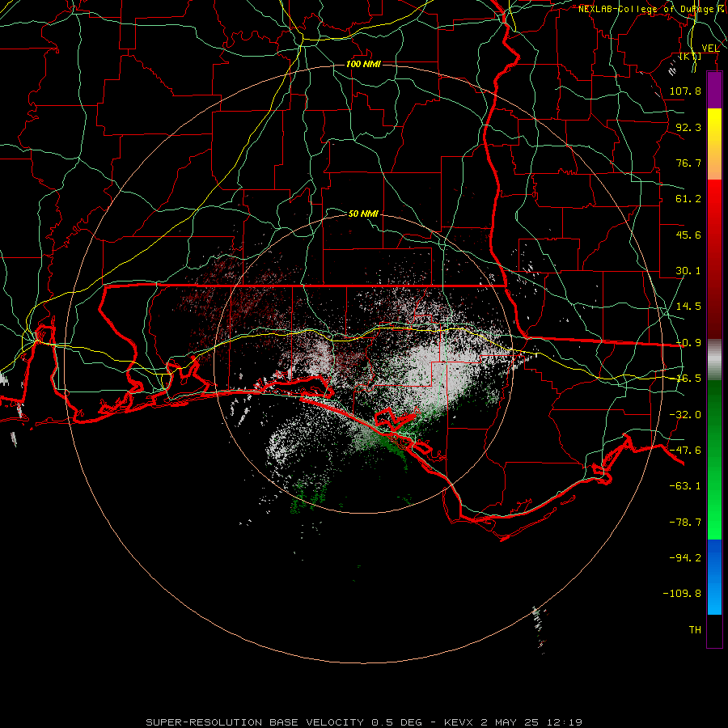Click the -16.5 value on velocity scale
Screen dimensions: 728x728
tap(688, 379)
